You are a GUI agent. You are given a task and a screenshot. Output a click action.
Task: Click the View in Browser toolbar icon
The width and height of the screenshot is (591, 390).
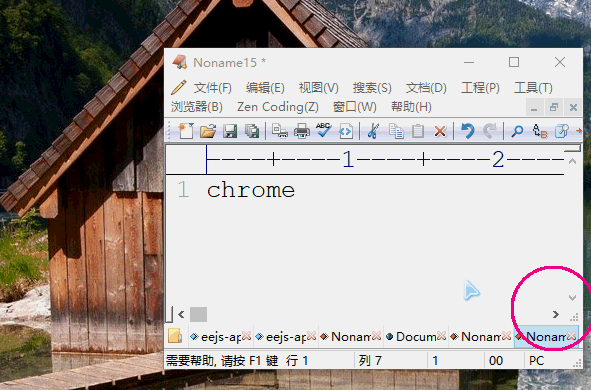click(x=346, y=131)
